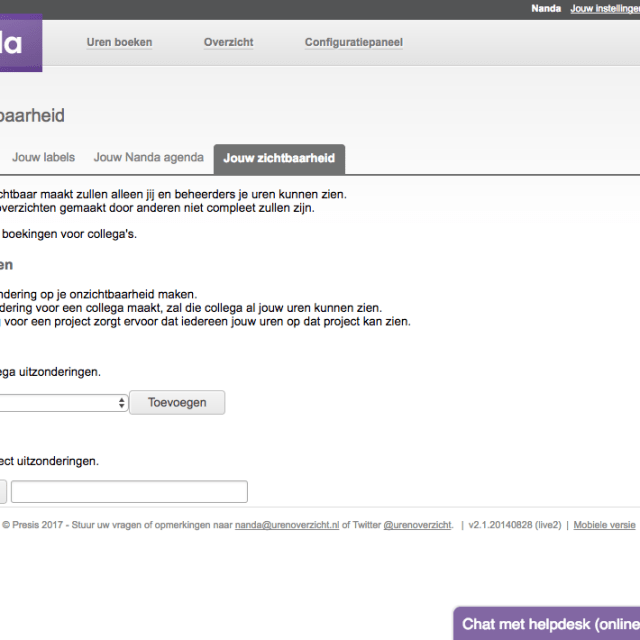The height and width of the screenshot is (640, 640).
Task: Click the Presis 2017 copyright text
Action: point(33,525)
